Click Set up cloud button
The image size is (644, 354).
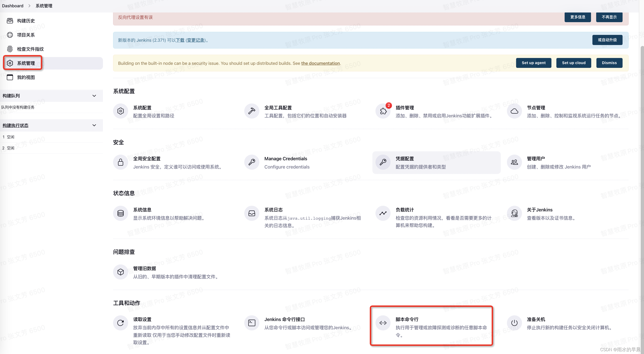574,63
